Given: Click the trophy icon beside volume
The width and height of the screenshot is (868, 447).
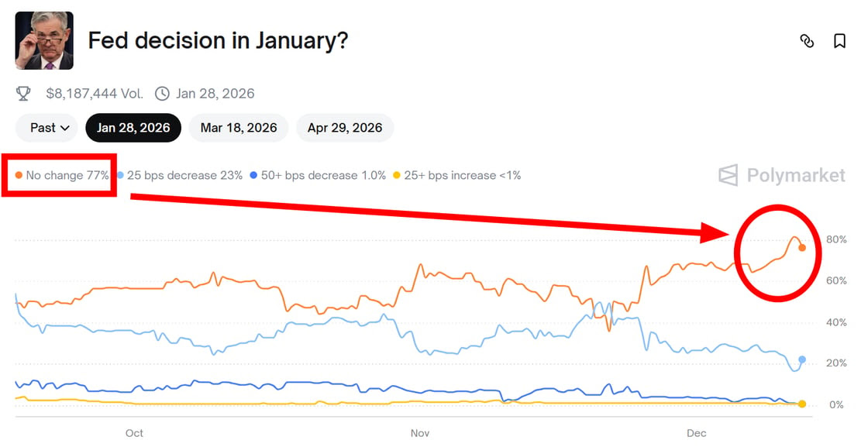Looking at the screenshot, I should tap(24, 94).
